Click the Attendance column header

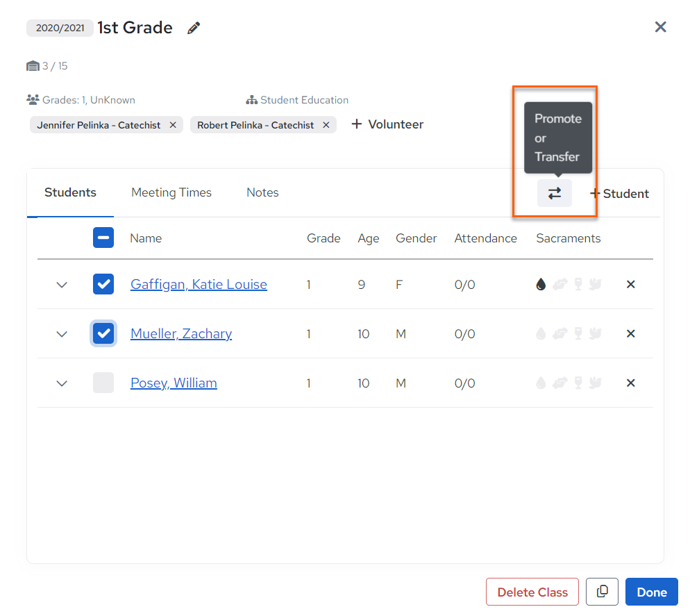[485, 238]
